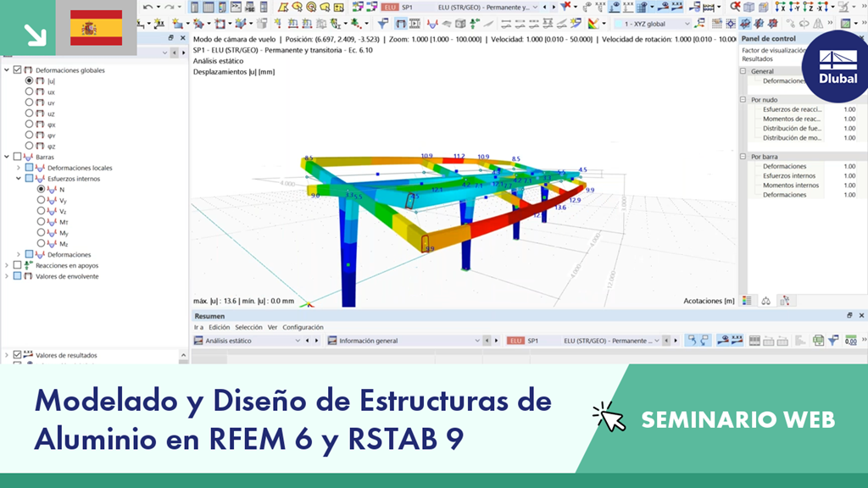Open the Configuración menu in Resumen
The height and width of the screenshot is (488, 868).
click(303, 328)
